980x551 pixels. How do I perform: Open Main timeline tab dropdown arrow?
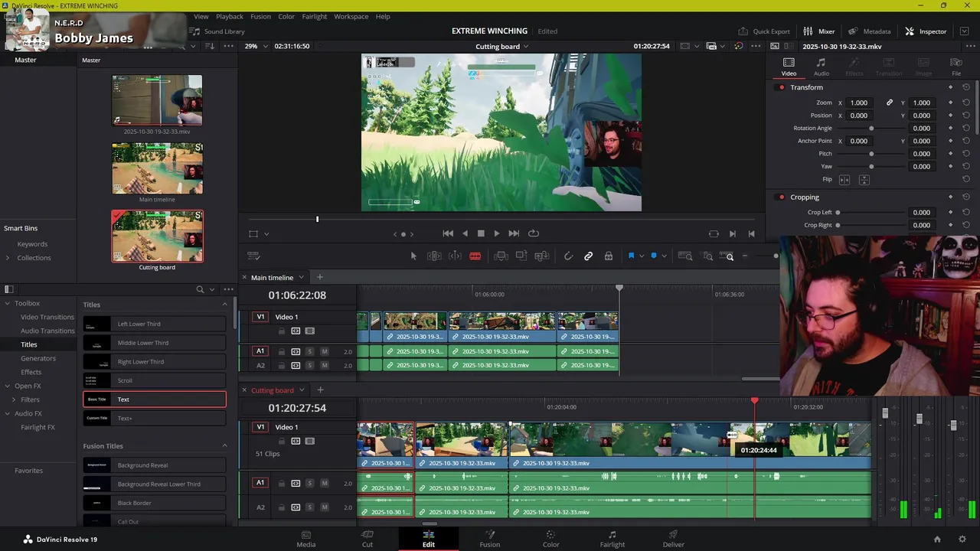301,277
